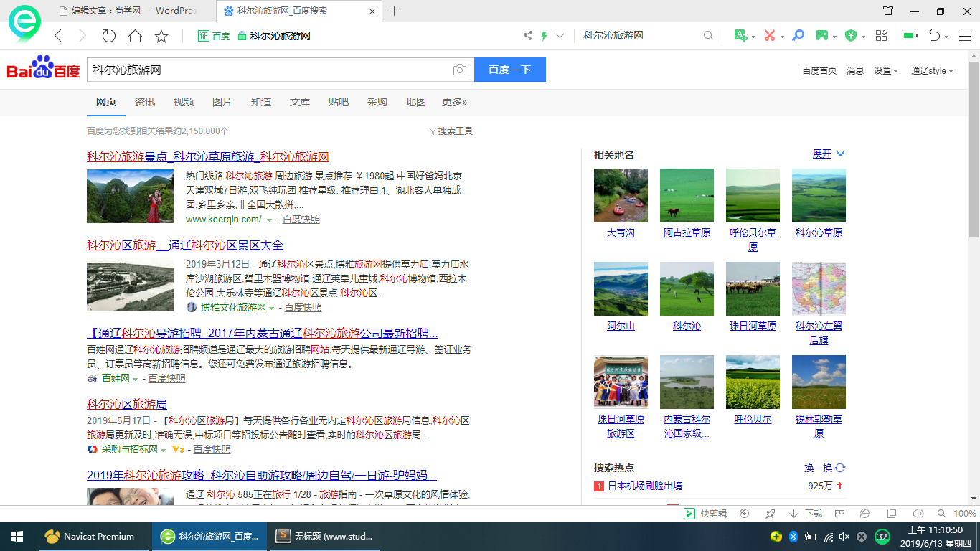The height and width of the screenshot is (551, 980).
Task: Click the rocket accelerator icon in status bar
Action: pyautogui.click(x=770, y=514)
